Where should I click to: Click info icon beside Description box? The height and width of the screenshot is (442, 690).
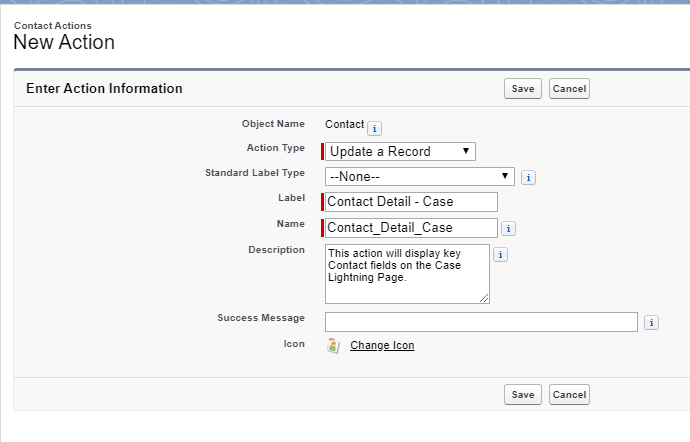[501, 255]
